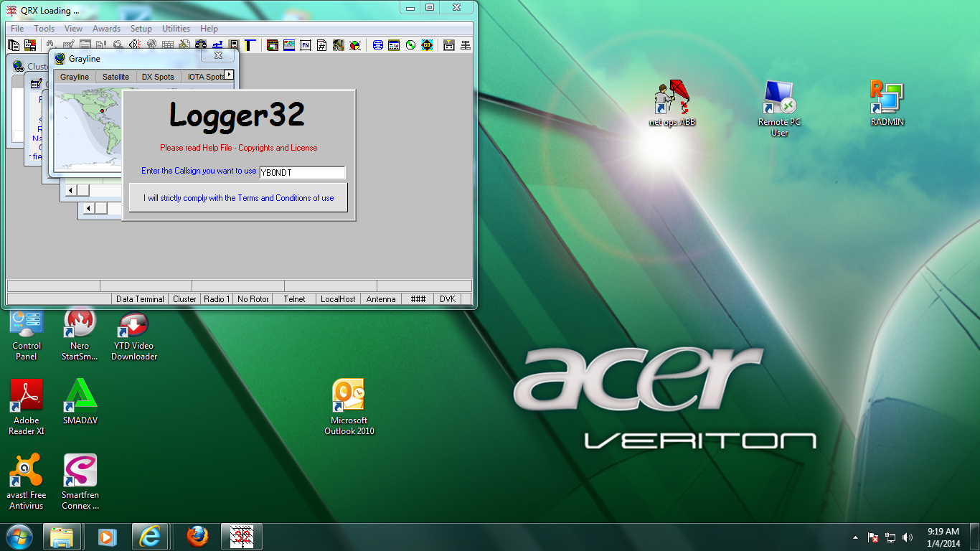Click the antenna tower icon at toolbar end
The image size is (980, 551).
466,45
